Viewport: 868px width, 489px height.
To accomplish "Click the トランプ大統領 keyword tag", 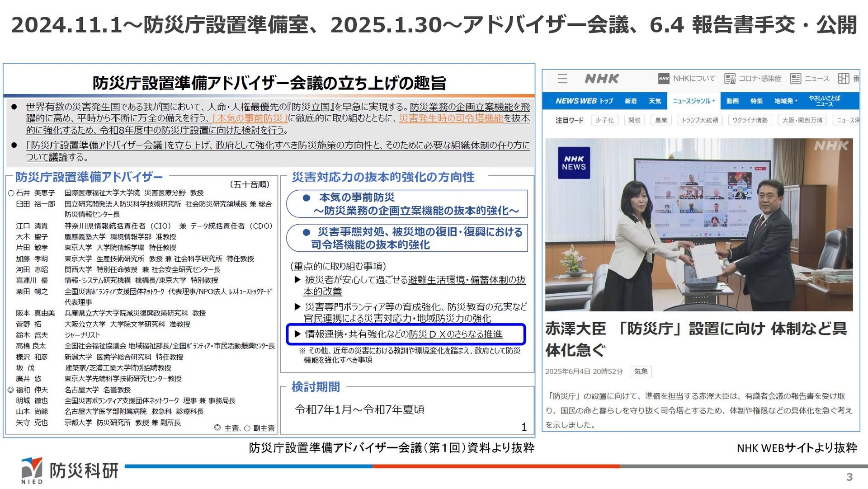I will pos(699,120).
